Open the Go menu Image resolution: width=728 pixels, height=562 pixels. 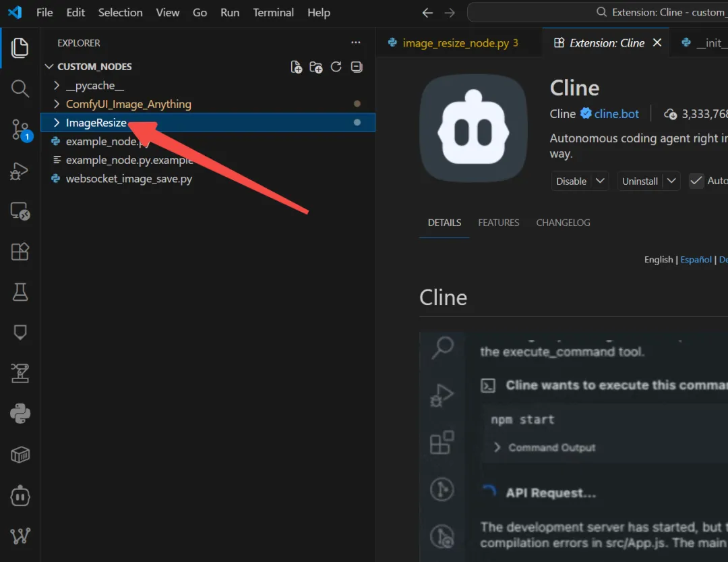click(200, 13)
